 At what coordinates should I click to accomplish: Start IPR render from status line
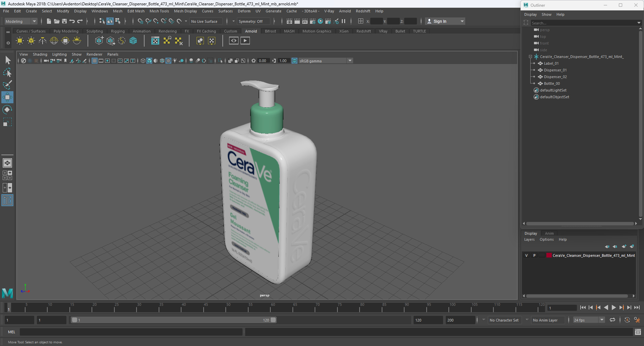coord(305,21)
